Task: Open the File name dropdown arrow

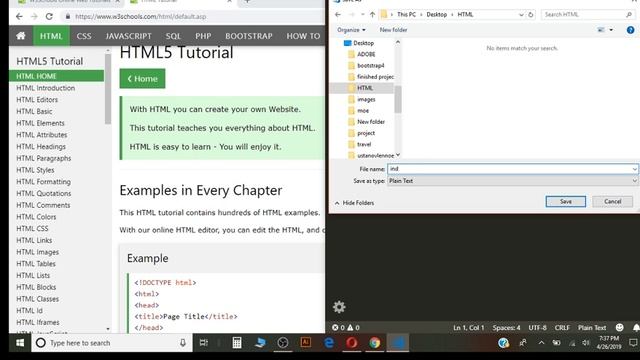Action: (x=634, y=169)
